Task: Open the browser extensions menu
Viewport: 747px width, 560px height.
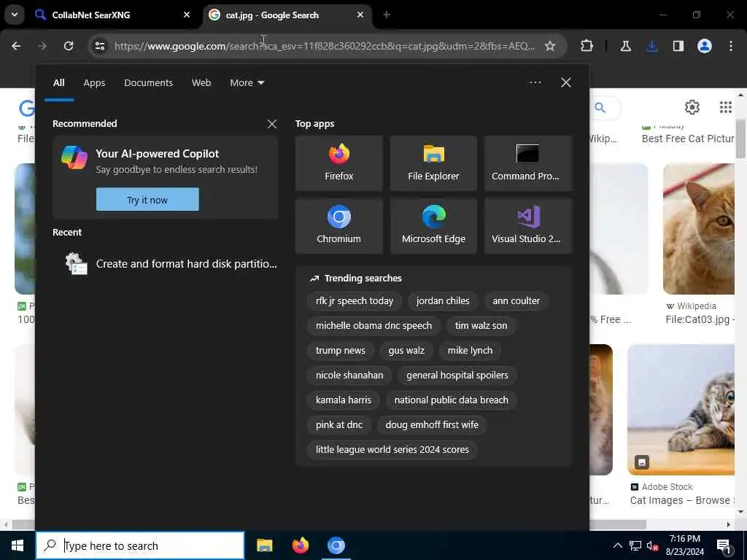Action: pos(587,46)
